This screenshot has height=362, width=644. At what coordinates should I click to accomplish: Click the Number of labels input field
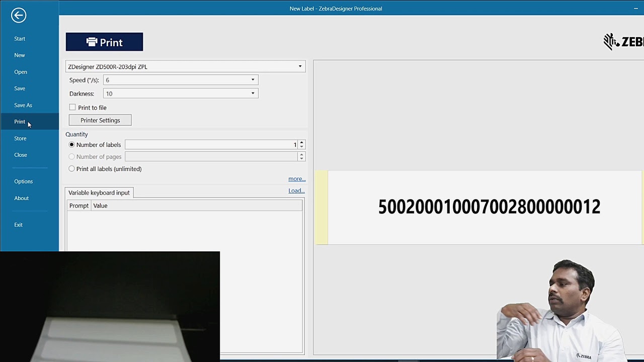pos(211,145)
